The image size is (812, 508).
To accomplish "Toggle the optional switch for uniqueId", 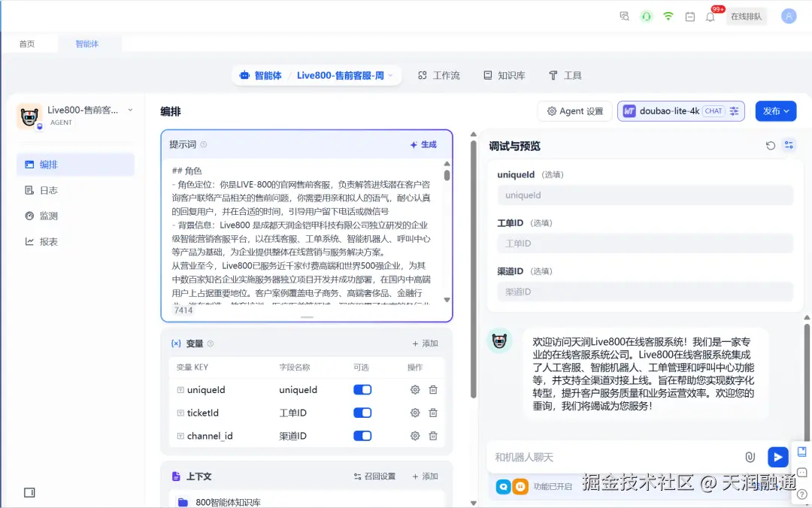I will click(362, 390).
